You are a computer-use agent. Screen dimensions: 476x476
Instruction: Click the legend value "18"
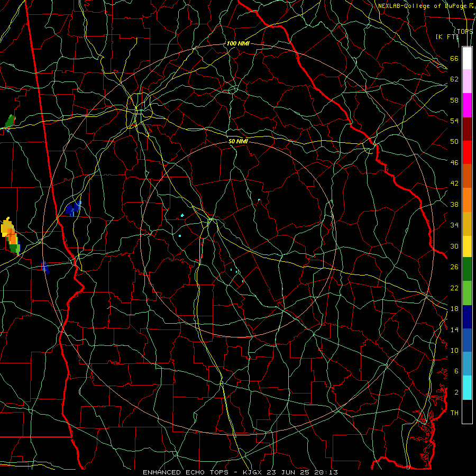(x=454, y=309)
